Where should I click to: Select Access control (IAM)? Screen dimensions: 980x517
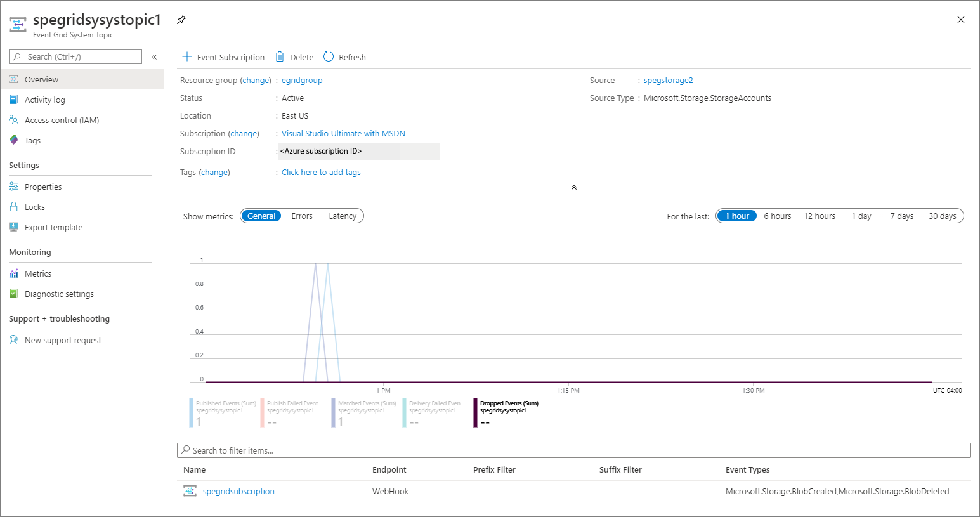coord(60,120)
